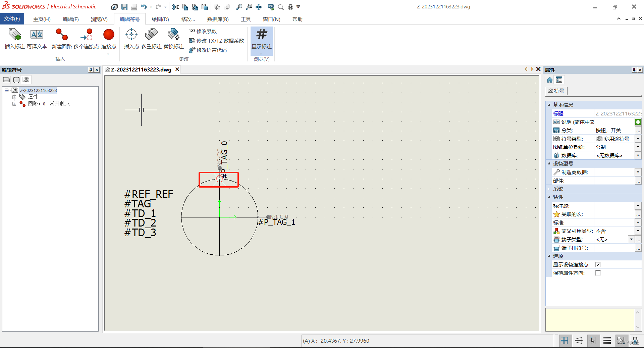
Task: Enable the 保持属性方向 checkbox
Action: [598, 273]
